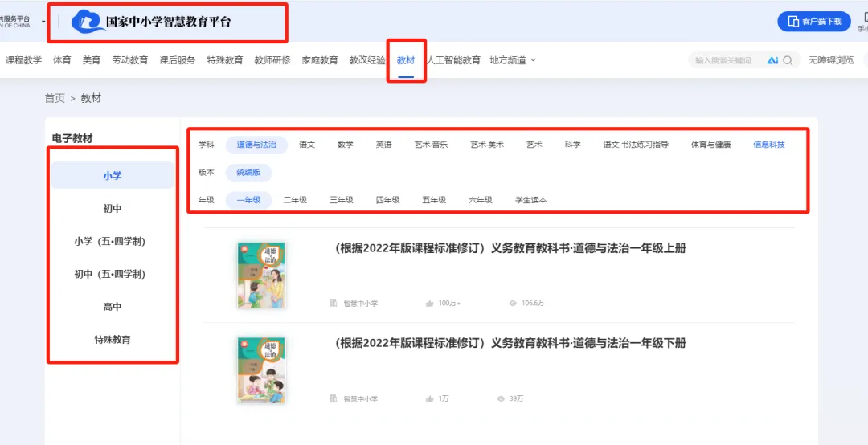The width and height of the screenshot is (868, 445).
Task: Click the thumbs-up icon showing 100万+
Action: (x=429, y=304)
